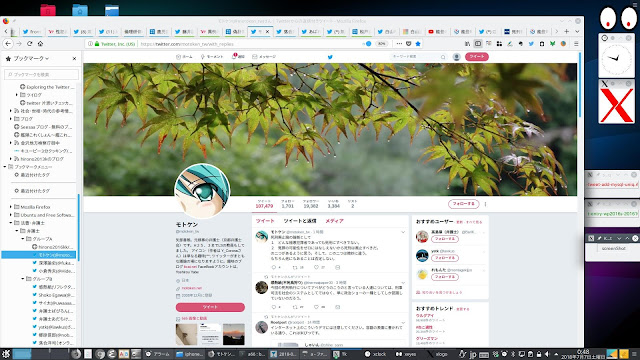
Task: Open the account avatar menu in Twitter header
Action: (x=457, y=57)
